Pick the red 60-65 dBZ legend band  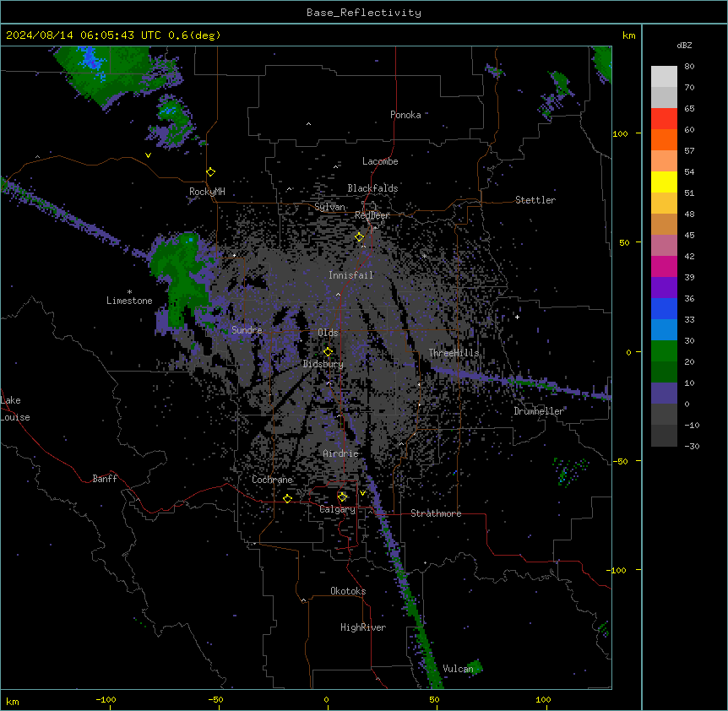(664, 119)
